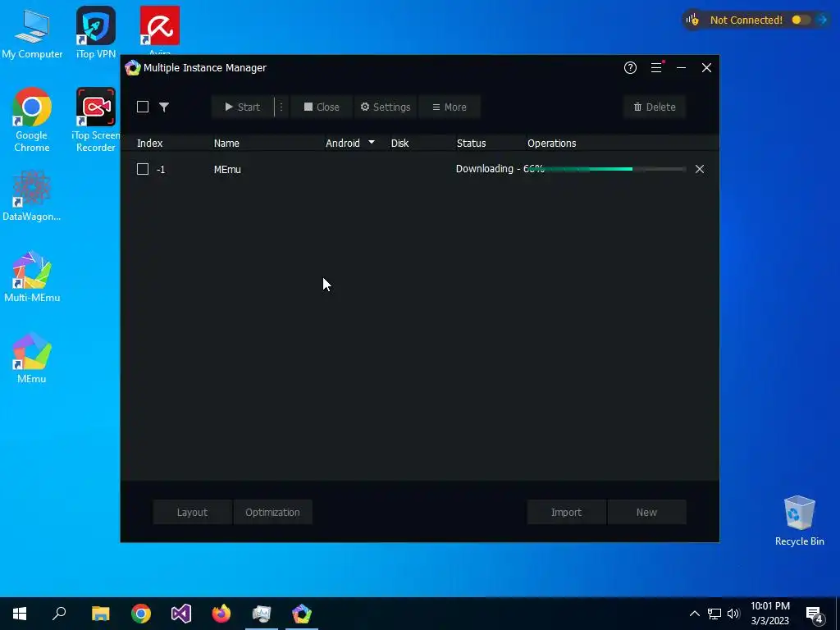
Task: Close the Multiple Instance Manager window
Action: tap(706, 67)
